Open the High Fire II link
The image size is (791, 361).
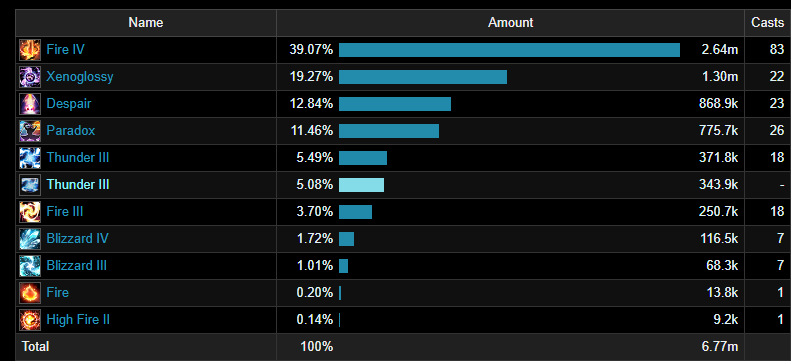coord(78,320)
